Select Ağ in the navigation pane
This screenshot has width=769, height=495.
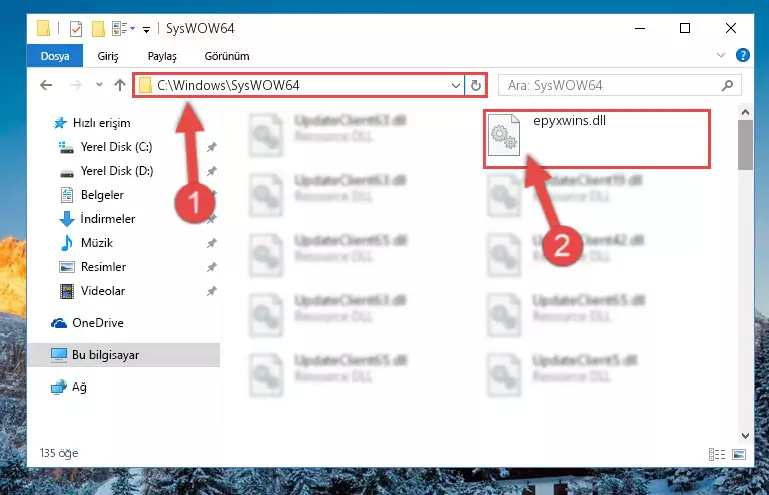tap(79, 387)
